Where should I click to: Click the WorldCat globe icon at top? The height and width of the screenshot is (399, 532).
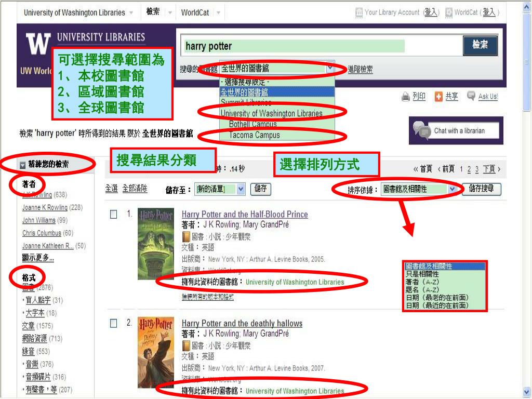[x=449, y=12]
